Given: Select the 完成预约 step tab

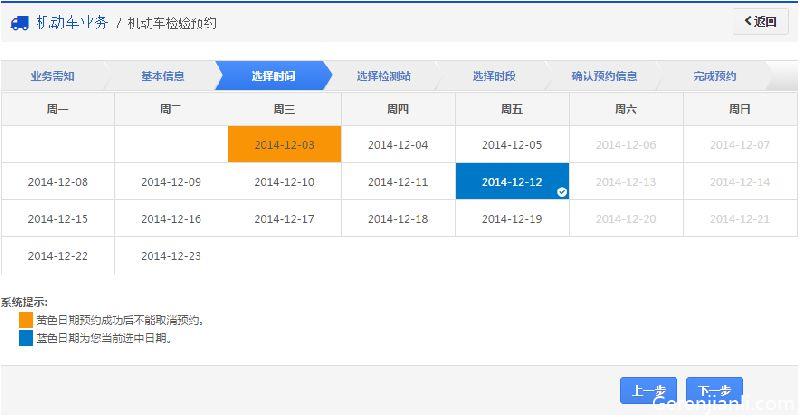Looking at the screenshot, I should 715,76.
